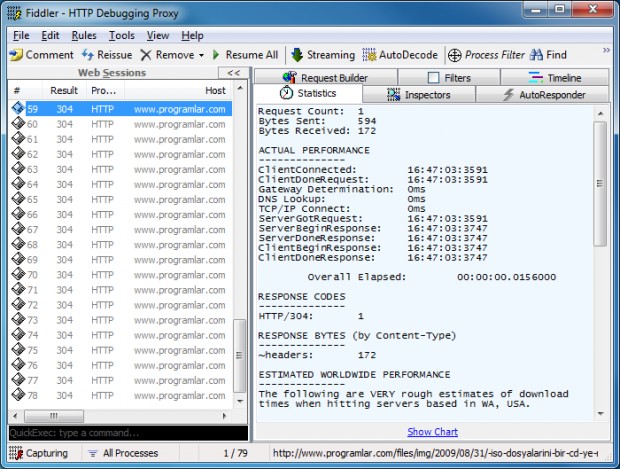Click the Process Filter button label
Image resolution: width=620 pixels, height=469 pixels.
click(495, 55)
